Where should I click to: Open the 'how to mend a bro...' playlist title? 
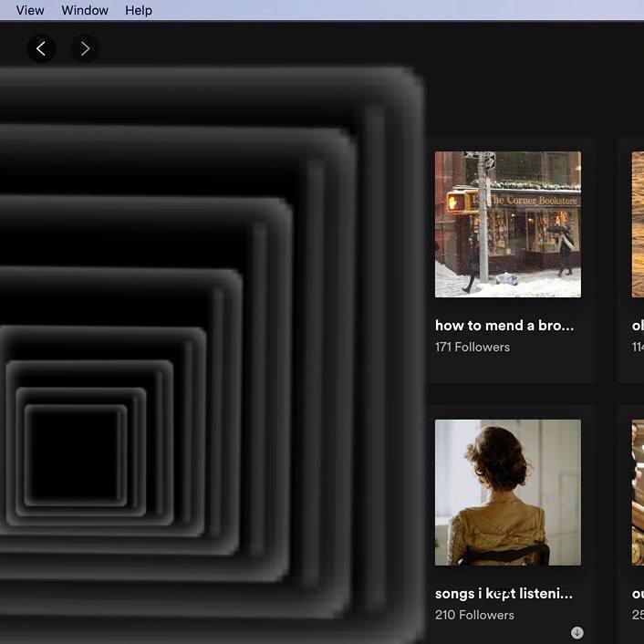coord(504,326)
